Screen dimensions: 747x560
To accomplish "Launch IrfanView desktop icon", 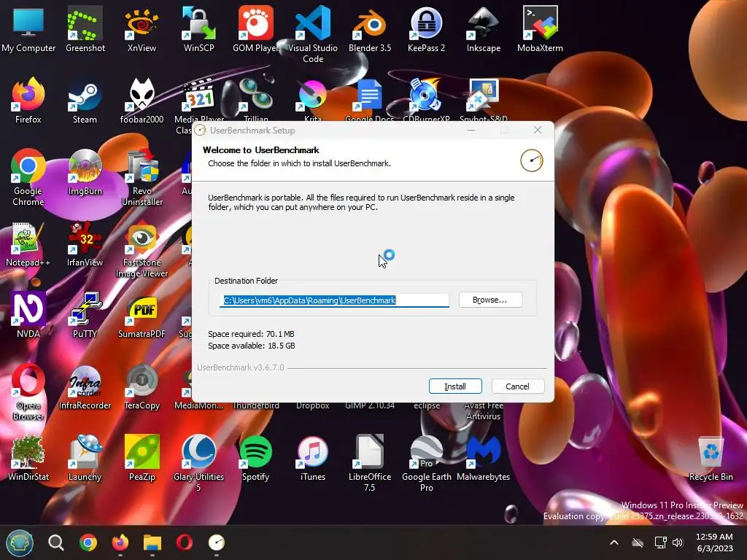I will 85,244.
